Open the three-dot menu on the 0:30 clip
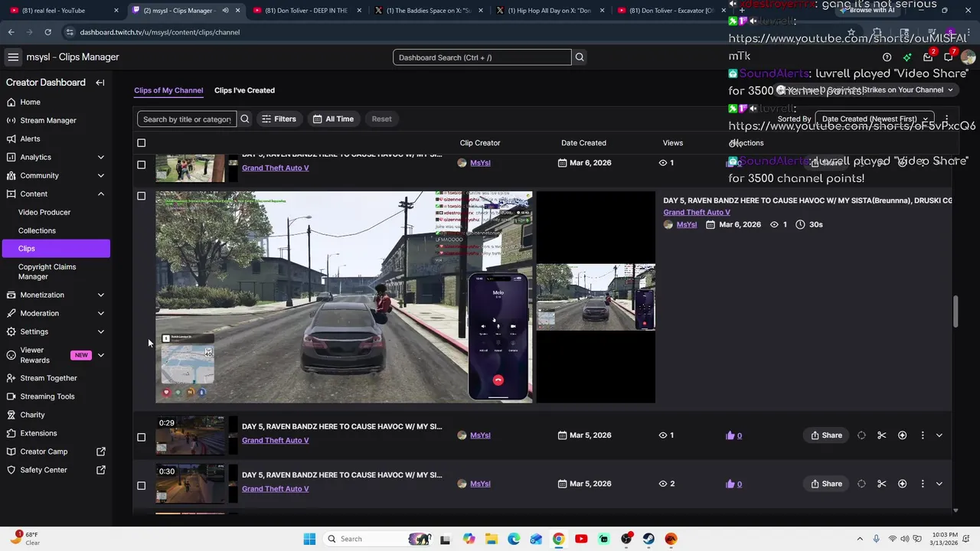 click(x=923, y=484)
